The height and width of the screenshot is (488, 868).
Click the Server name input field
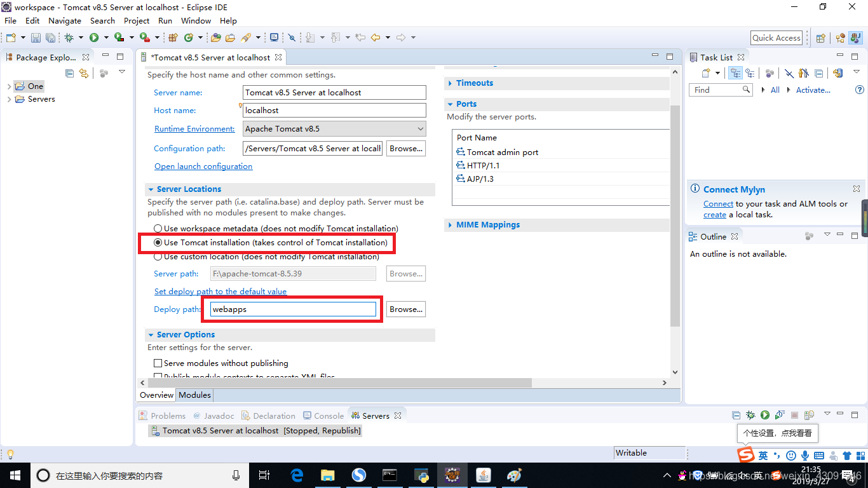coord(334,92)
